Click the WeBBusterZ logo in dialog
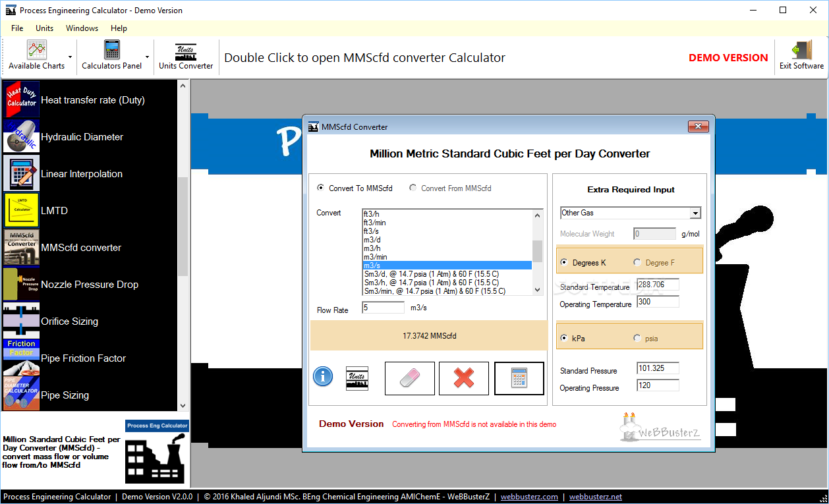Image resolution: width=829 pixels, height=504 pixels. 660,427
